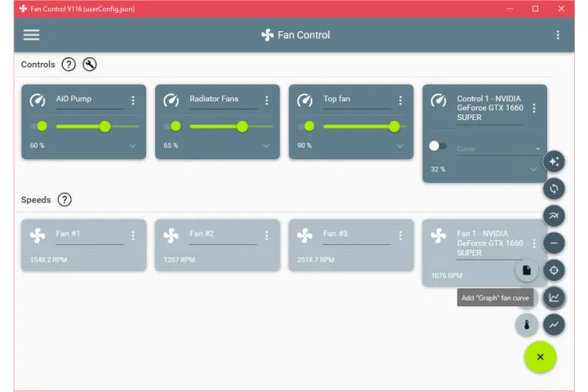Toggle Top fan manual control switch

pyautogui.click(x=306, y=127)
